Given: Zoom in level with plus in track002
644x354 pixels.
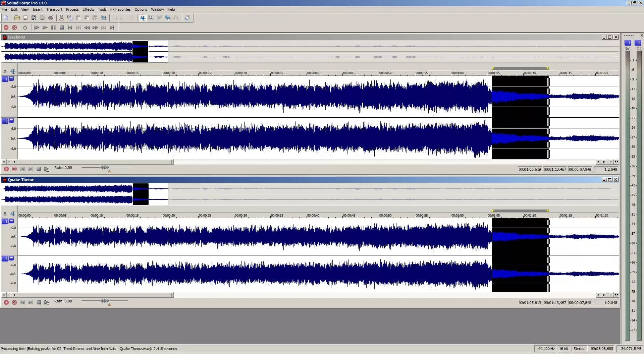Looking at the screenshot, I should [x=4, y=162].
